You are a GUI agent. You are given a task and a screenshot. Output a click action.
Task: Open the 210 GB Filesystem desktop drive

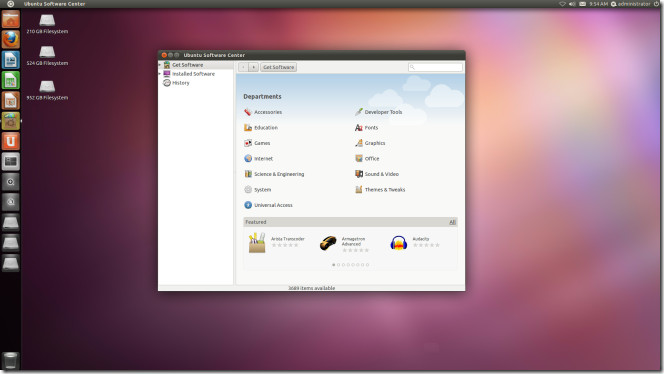(47, 24)
